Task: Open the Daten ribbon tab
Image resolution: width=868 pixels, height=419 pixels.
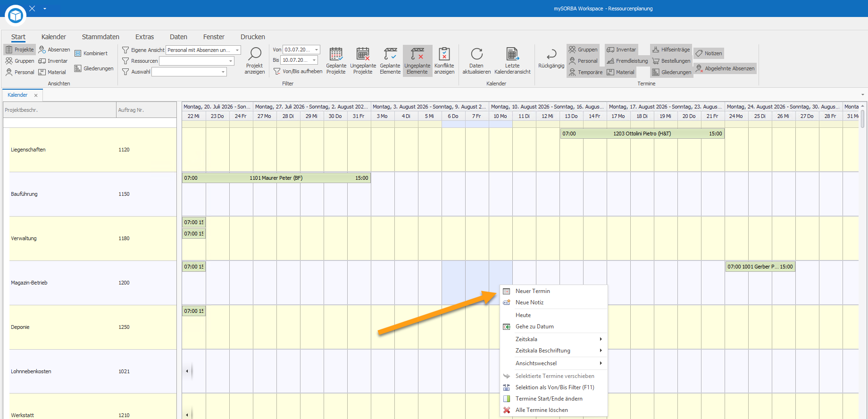Action: [x=178, y=37]
